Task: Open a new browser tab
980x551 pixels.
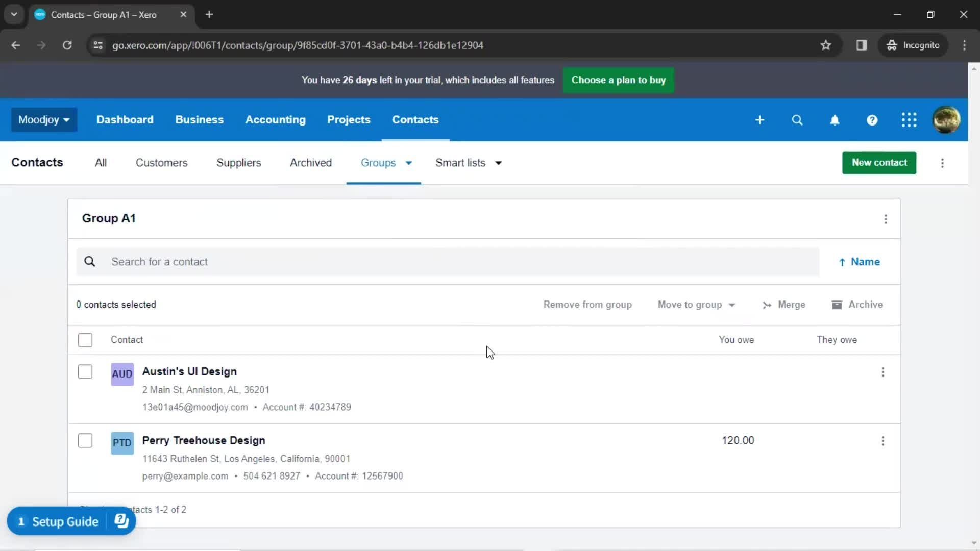Action: pos(209,15)
